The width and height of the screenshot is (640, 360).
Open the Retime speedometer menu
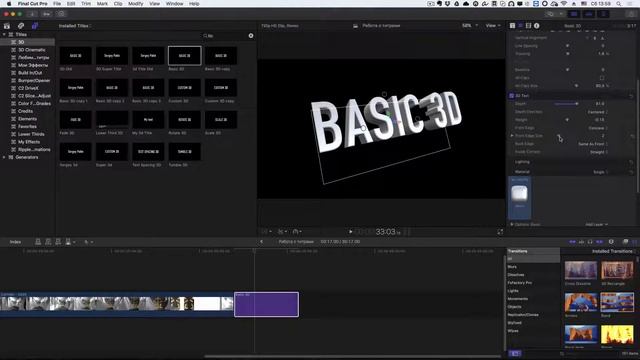point(297,232)
